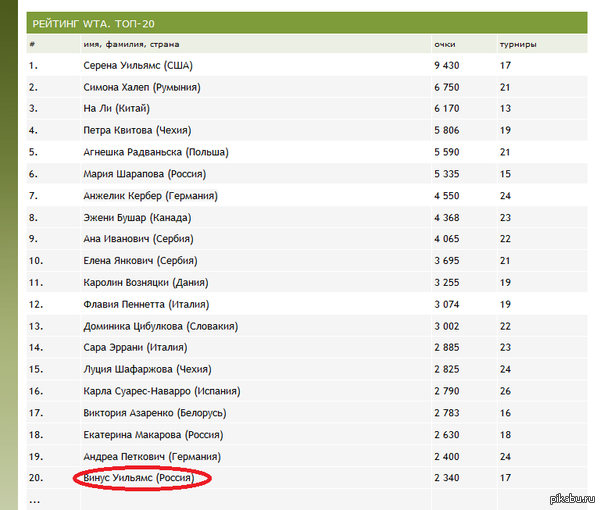Click Флавия Пеннетта (Италия)
The image size is (600, 510).
click(x=144, y=304)
